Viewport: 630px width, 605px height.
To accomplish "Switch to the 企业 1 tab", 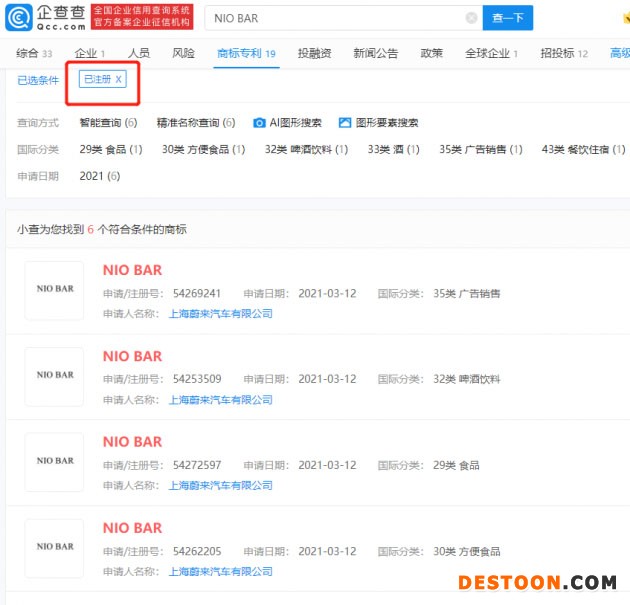I will click(x=90, y=53).
